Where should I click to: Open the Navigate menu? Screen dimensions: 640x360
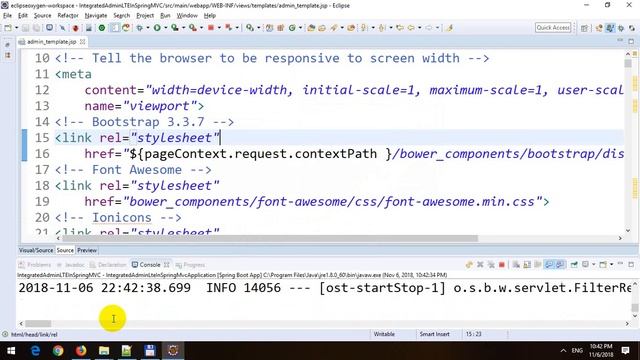click(96, 16)
